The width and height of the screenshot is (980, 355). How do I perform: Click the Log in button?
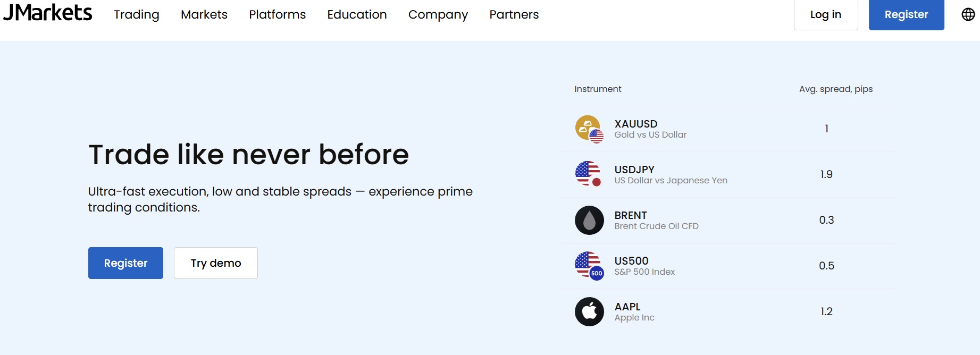coord(825,14)
